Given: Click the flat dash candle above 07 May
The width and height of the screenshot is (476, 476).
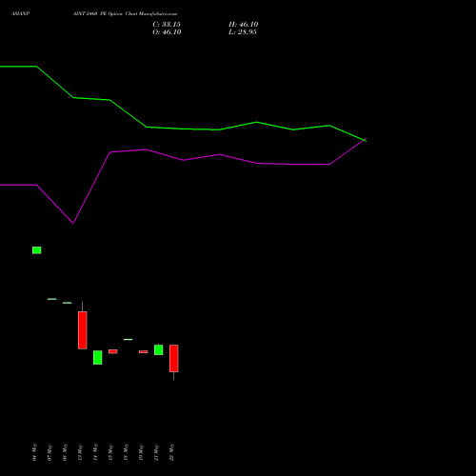Looking at the screenshot, I should point(52,299).
